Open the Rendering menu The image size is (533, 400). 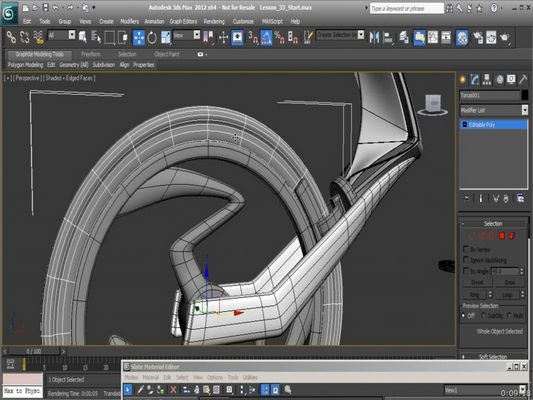pyautogui.click(x=214, y=21)
